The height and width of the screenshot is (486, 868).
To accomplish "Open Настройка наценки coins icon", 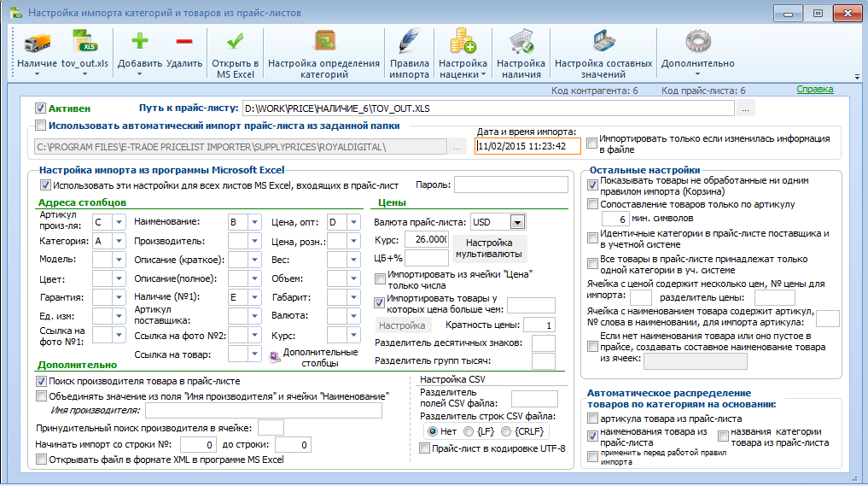I will [x=463, y=42].
